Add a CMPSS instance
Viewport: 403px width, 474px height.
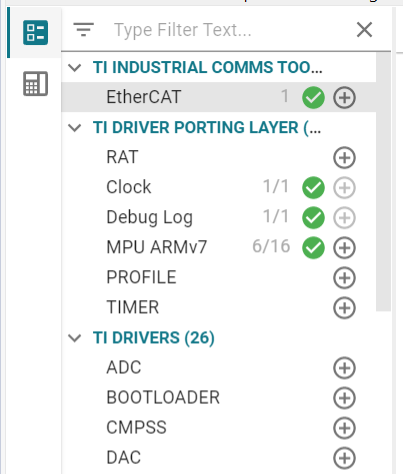pyautogui.click(x=344, y=428)
